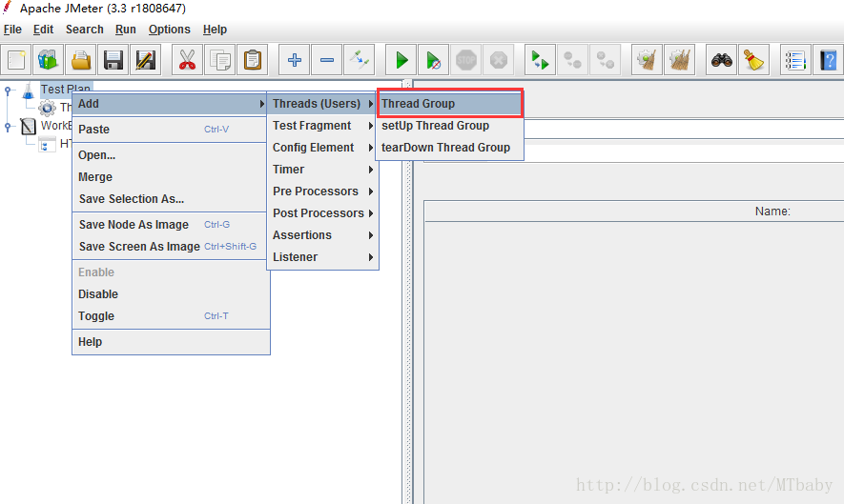Open the Edit menu

(43, 30)
